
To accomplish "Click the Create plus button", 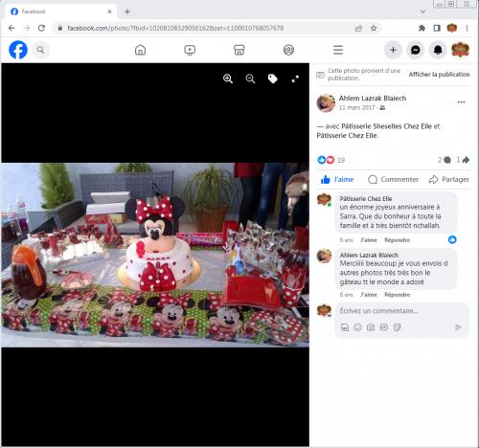I will tap(393, 50).
